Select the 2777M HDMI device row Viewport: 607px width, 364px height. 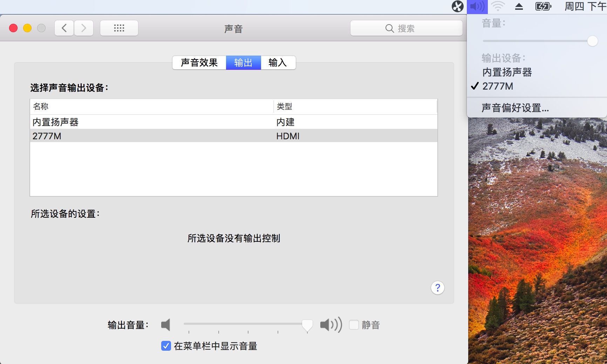tap(234, 136)
